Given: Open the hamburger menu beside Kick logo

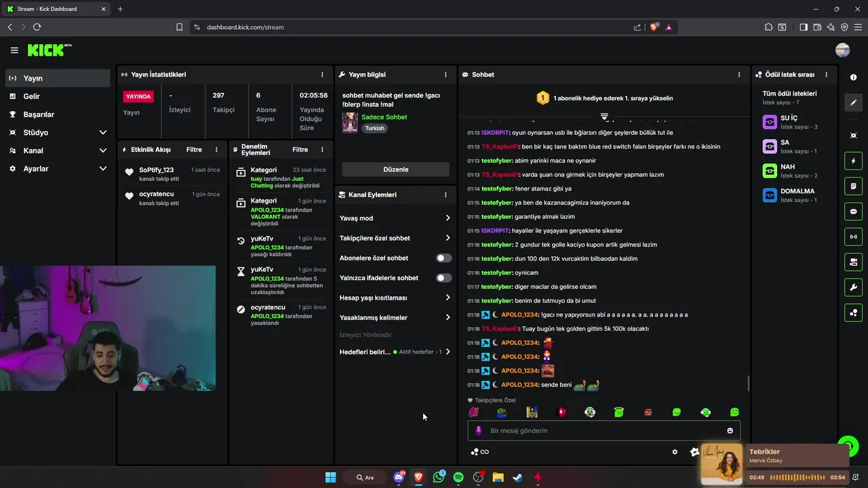Looking at the screenshot, I should [x=14, y=50].
